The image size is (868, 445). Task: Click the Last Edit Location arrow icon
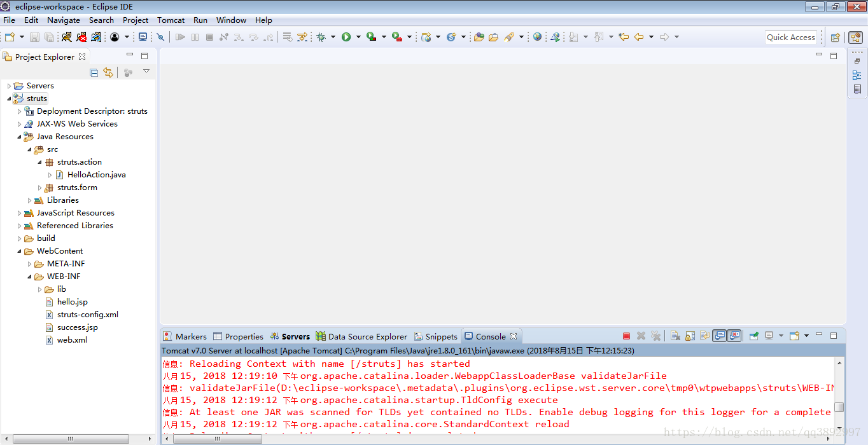(624, 37)
